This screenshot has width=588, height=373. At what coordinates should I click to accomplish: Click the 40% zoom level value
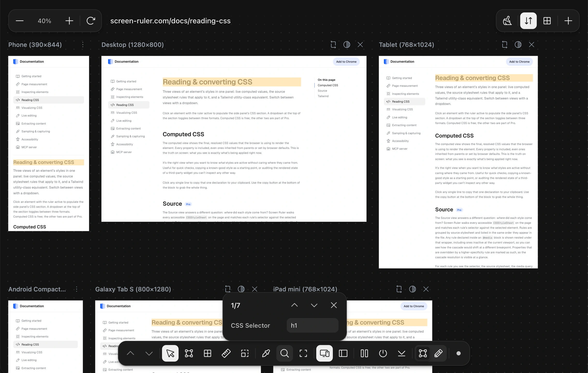[45, 21]
